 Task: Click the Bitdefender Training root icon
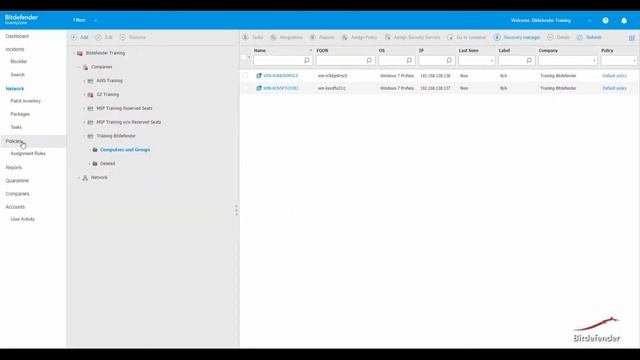click(80, 53)
